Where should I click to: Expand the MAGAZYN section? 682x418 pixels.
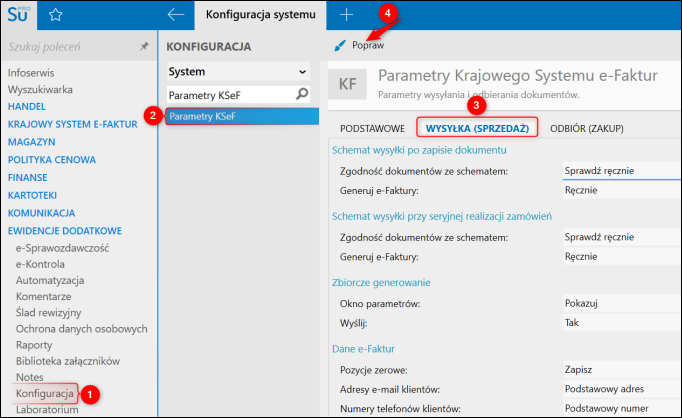(x=34, y=142)
